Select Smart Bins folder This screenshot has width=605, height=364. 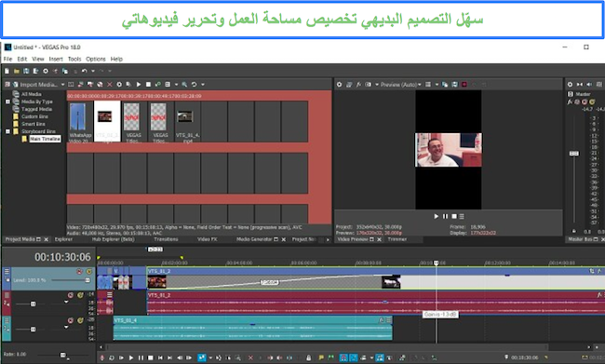[x=34, y=124]
